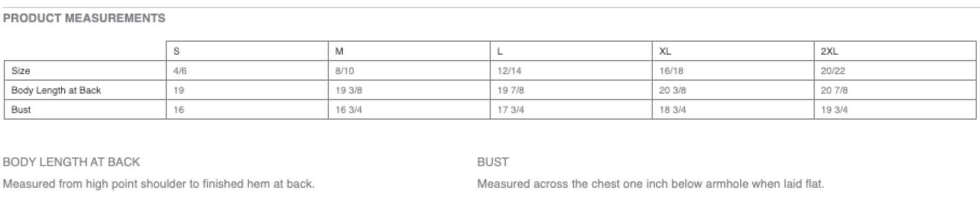Click the PRODUCT MEASUREMENTS heading
The height and width of the screenshot is (217, 980).
click(84, 18)
